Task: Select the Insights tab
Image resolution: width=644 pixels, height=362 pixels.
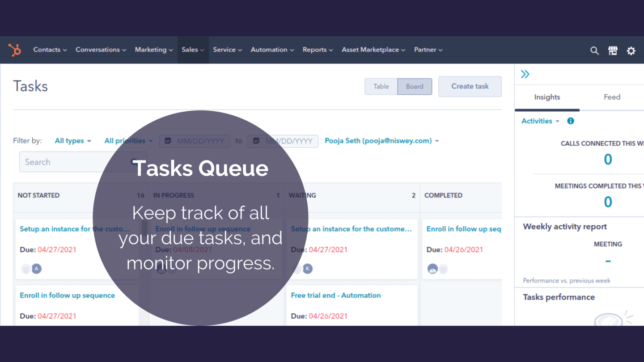Action: (x=547, y=97)
